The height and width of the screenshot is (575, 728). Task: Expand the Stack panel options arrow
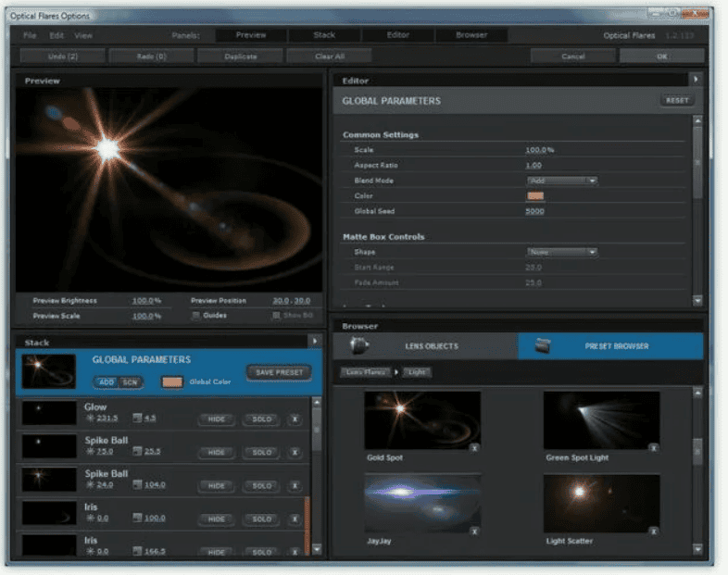click(315, 342)
